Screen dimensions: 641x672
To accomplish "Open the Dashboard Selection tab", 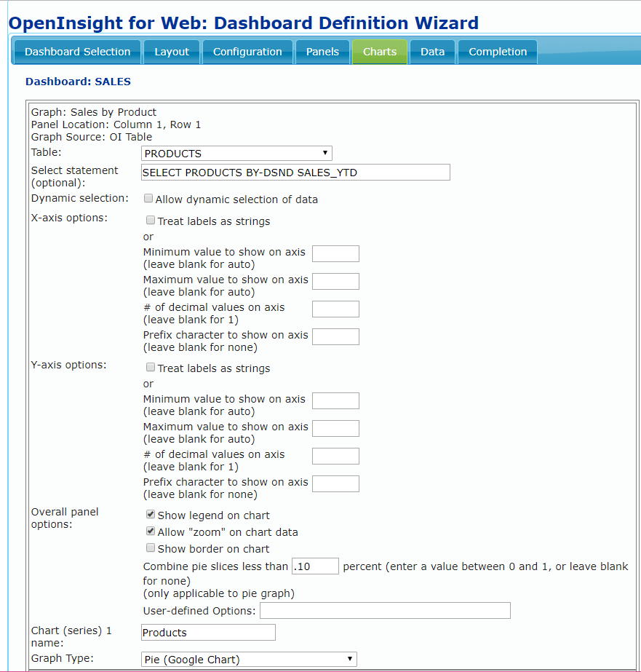I will 78,52.
